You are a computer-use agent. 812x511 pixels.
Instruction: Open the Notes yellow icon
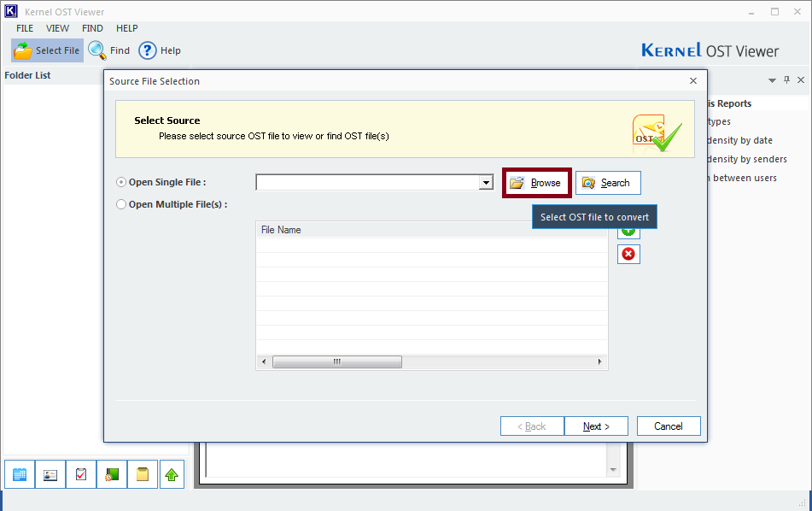tap(143, 474)
